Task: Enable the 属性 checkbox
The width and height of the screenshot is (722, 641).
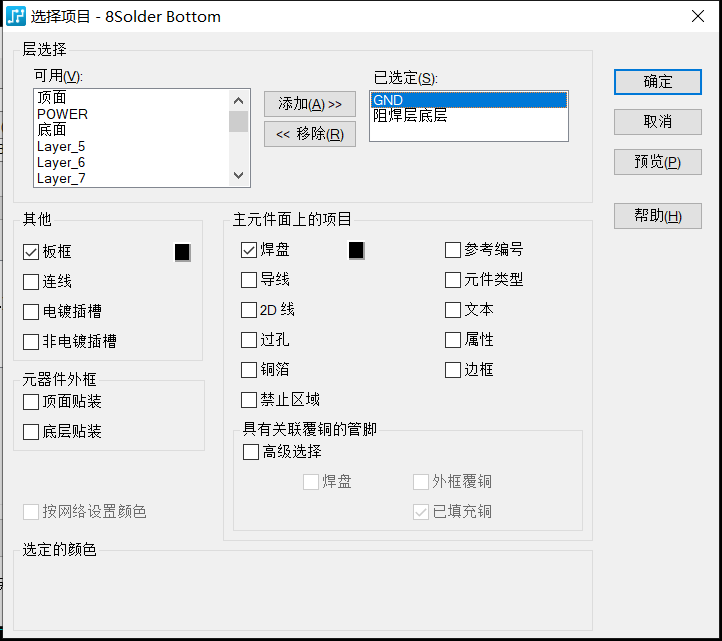Action: tap(453, 340)
